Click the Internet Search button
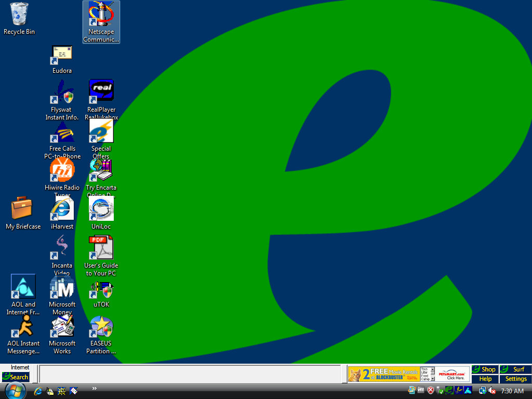Viewport: 532px width, 399px height. click(x=16, y=377)
